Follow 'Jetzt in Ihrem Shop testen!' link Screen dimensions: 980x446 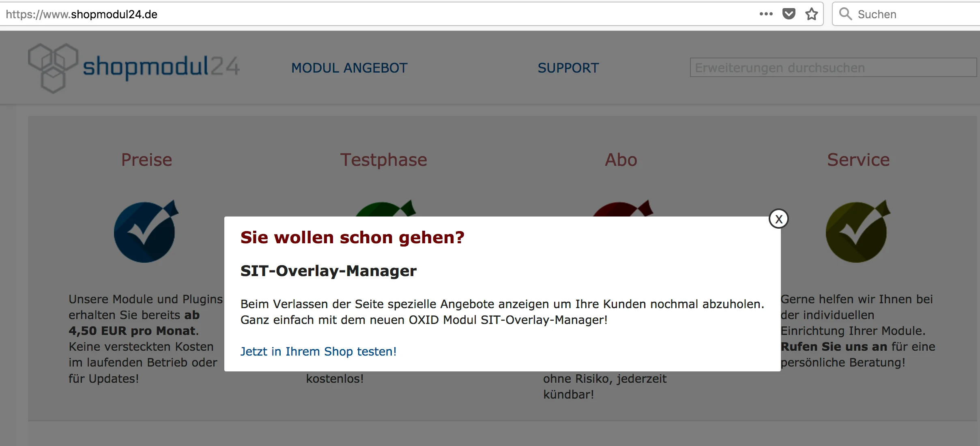click(x=318, y=352)
